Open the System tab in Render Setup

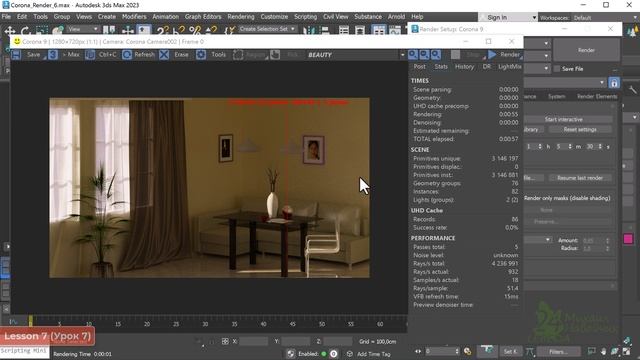pos(557,97)
